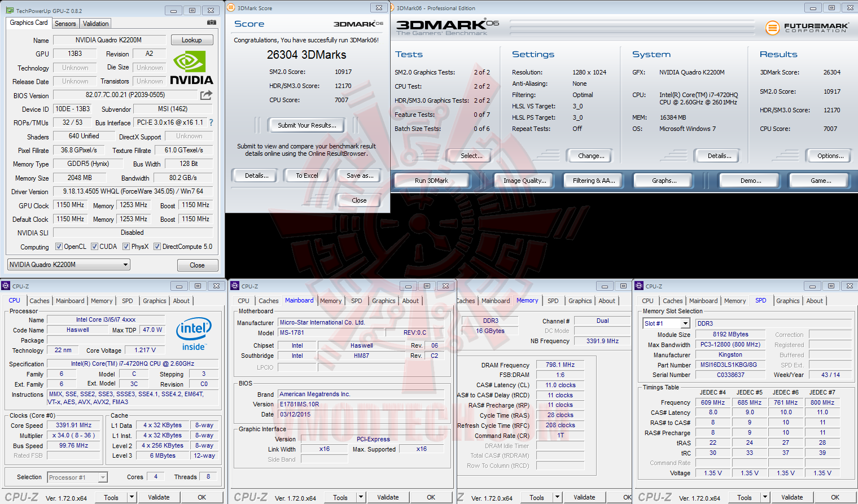
Task: Click the Lookup button in GPU-Z
Action: [x=192, y=40]
